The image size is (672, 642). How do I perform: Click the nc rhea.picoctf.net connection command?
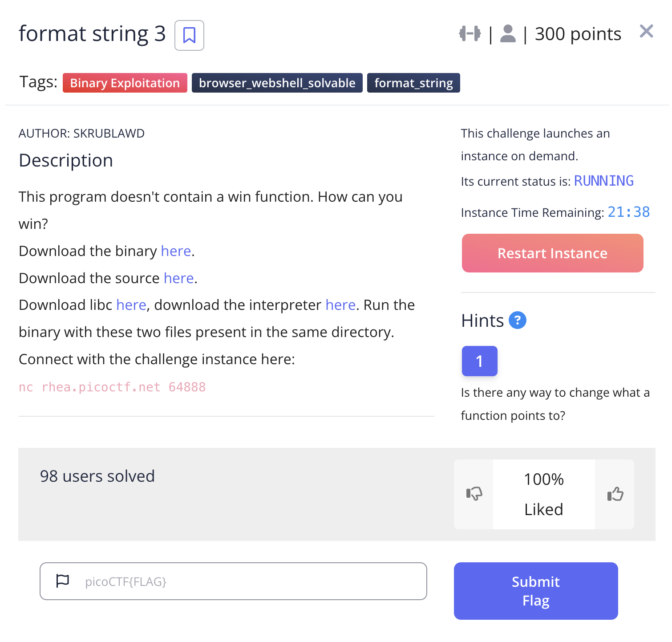tap(112, 387)
